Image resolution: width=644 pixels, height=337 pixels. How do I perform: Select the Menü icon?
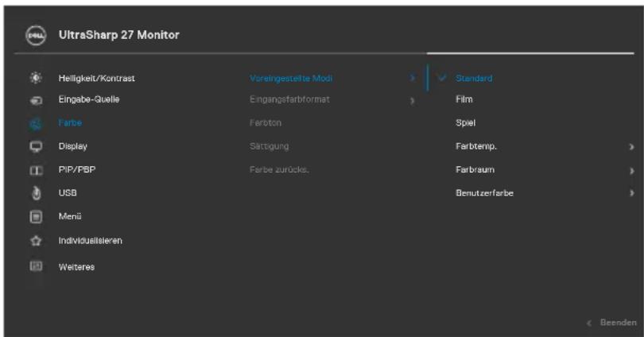pyautogui.click(x=36, y=217)
